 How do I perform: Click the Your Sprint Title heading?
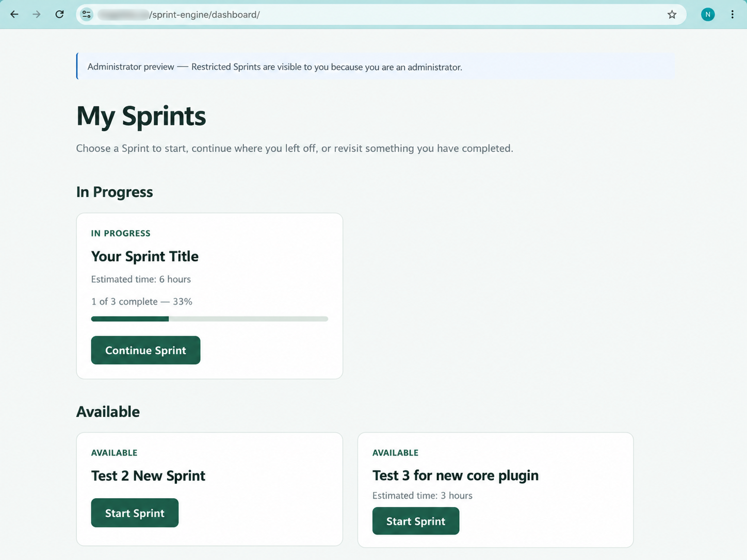point(145,256)
